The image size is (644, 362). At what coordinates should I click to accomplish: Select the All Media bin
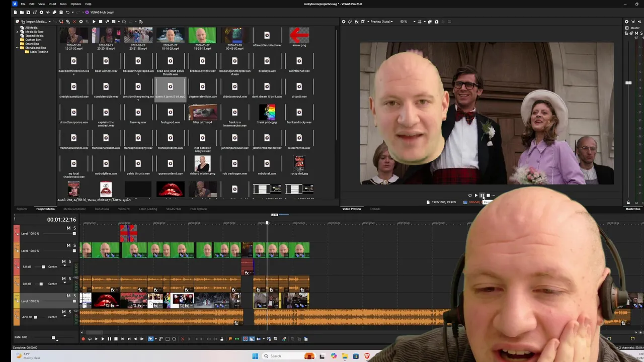tap(31, 28)
